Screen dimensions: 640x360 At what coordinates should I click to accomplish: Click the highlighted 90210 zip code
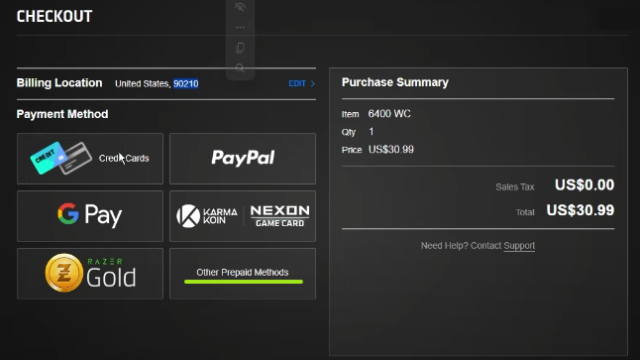coord(186,84)
